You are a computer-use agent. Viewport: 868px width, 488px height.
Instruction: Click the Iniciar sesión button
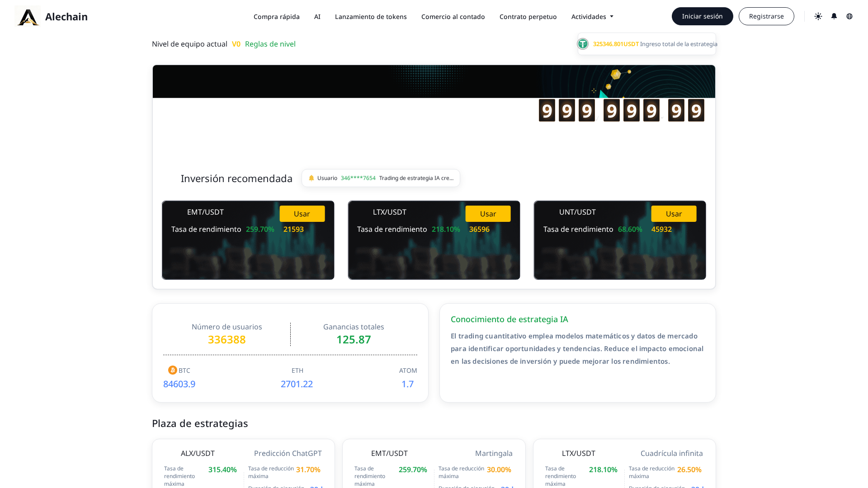tap(703, 16)
